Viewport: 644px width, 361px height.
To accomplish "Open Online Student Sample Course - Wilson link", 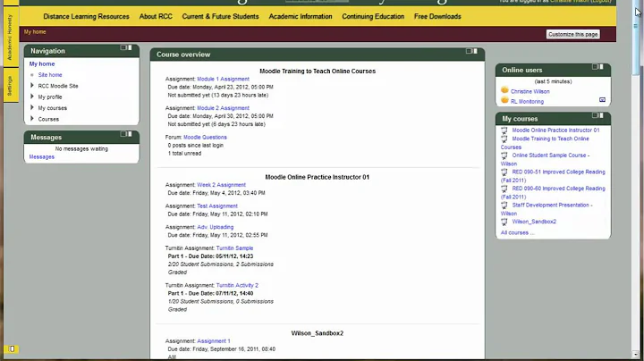I will [x=546, y=160].
